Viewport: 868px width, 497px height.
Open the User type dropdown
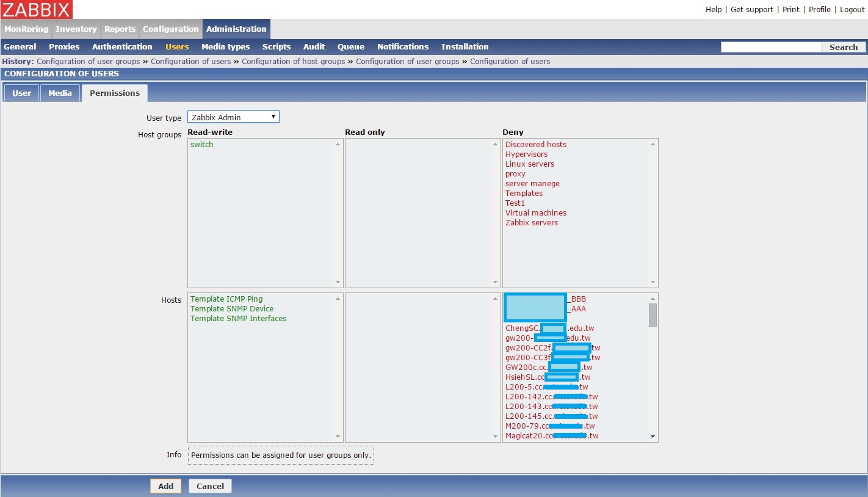(x=233, y=117)
